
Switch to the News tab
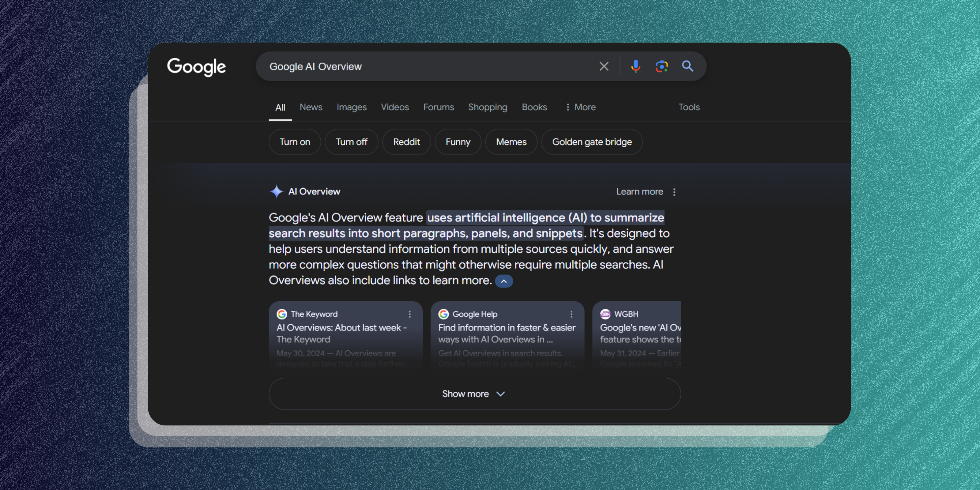point(311,107)
